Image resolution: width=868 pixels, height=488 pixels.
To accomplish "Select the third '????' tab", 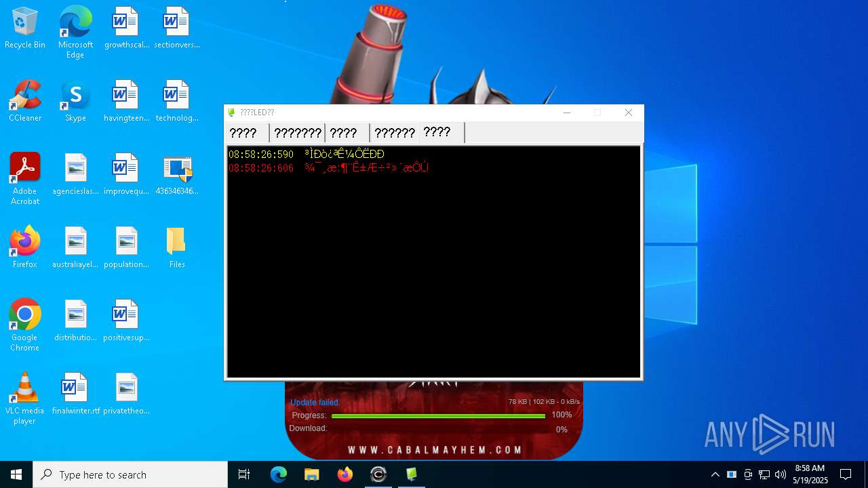I will point(347,133).
